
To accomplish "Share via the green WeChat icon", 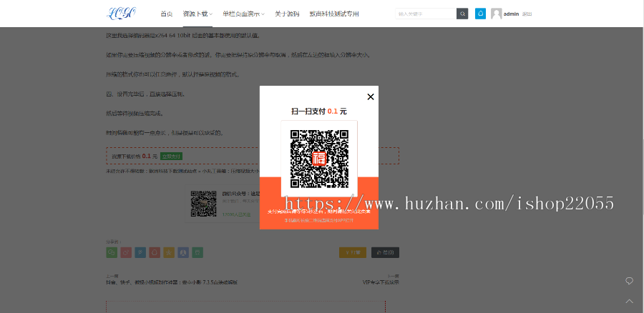I will [x=112, y=253].
